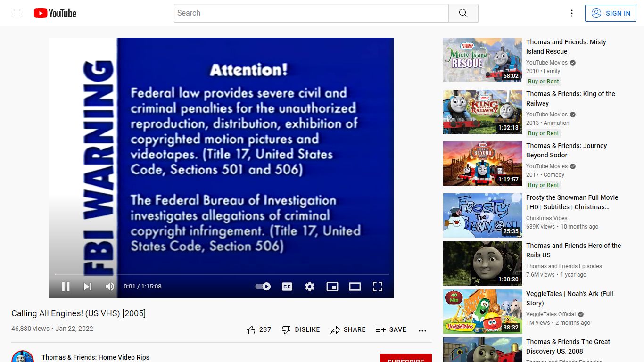The height and width of the screenshot is (362, 644).
Task: Open more actions ellipsis under video
Action: pyautogui.click(x=422, y=330)
